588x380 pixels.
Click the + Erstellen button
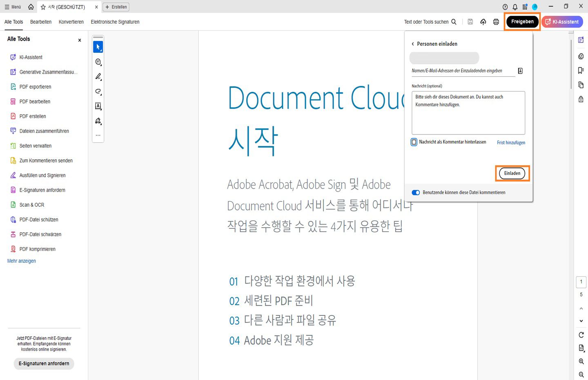pos(116,7)
